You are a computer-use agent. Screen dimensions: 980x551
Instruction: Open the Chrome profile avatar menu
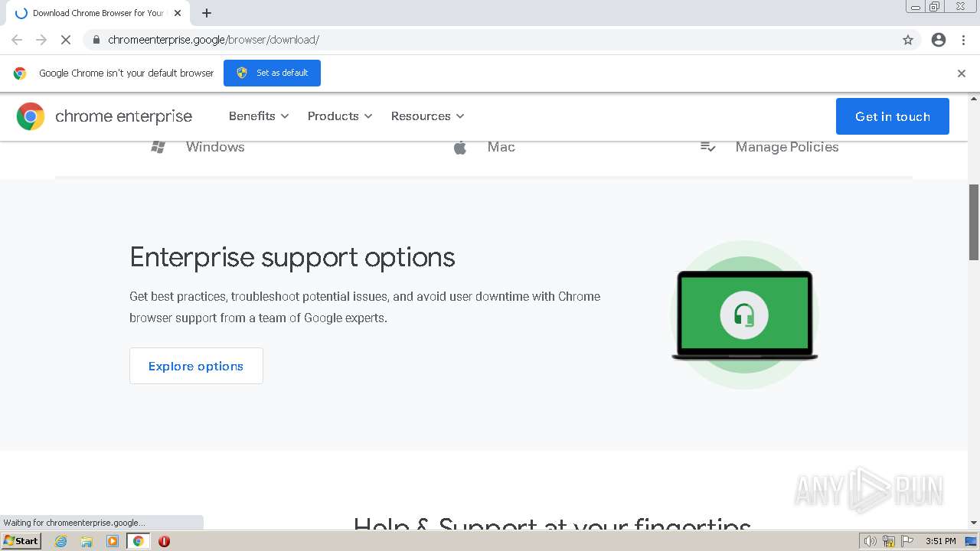point(939,40)
